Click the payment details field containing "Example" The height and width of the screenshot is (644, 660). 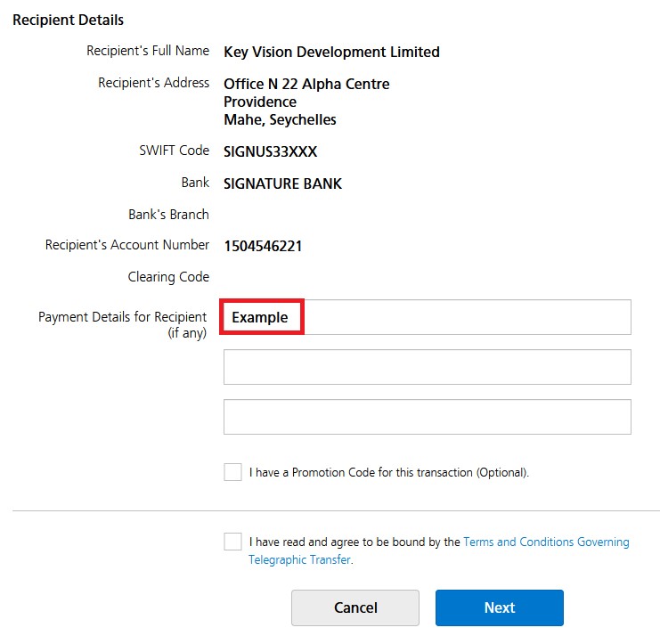(x=426, y=317)
